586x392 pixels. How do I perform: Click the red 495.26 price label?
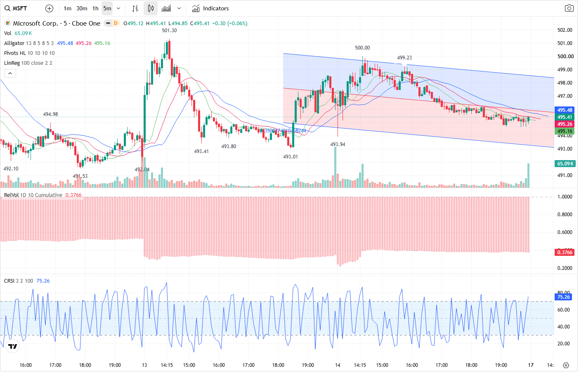565,124
